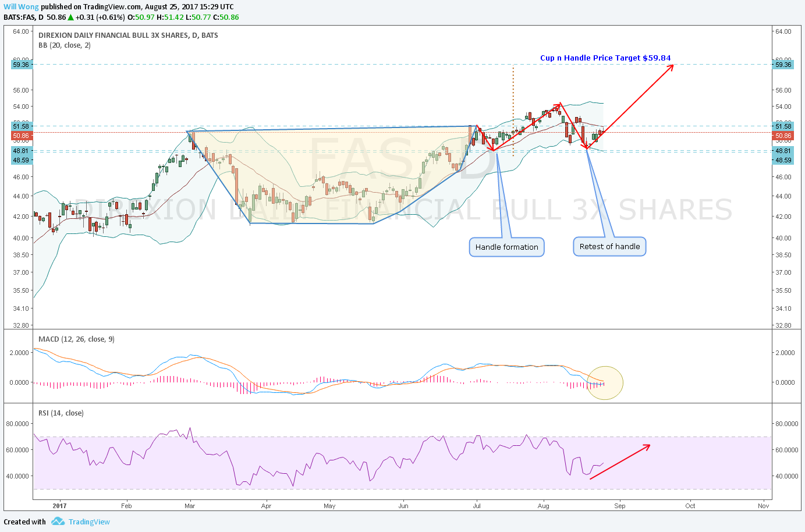Click the Sep label on the time axis
This screenshot has width=805, height=532.
620,506
